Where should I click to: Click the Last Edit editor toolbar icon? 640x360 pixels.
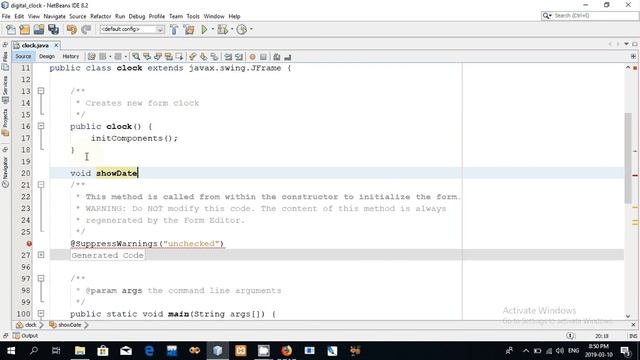tap(91, 57)
